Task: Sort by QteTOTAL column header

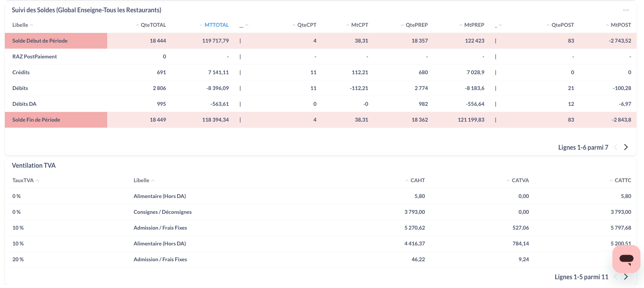Action: click(x=153, y=25)
